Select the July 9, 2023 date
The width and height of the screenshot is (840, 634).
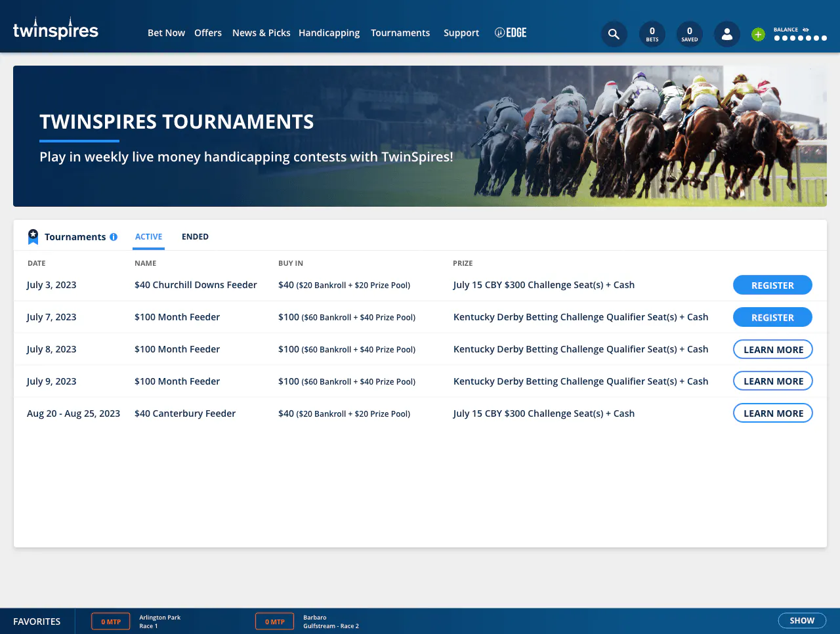click(51, 381)
